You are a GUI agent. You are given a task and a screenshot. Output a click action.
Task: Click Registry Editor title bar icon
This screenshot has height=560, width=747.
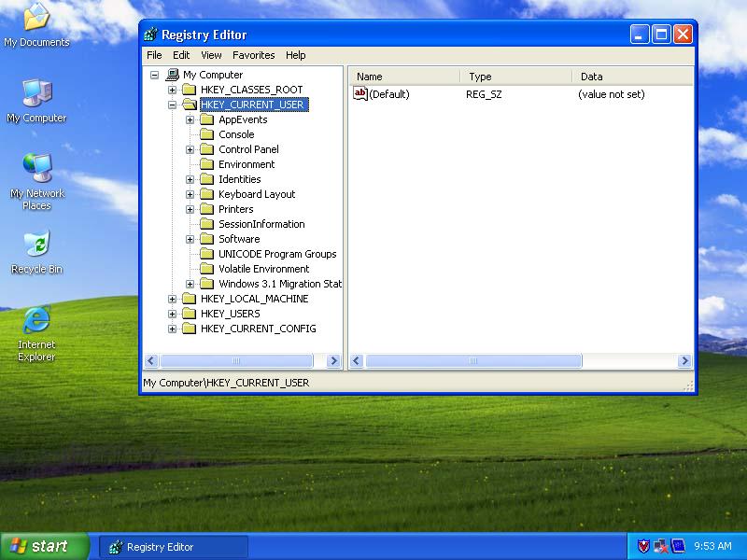click(x=150, y=35)
